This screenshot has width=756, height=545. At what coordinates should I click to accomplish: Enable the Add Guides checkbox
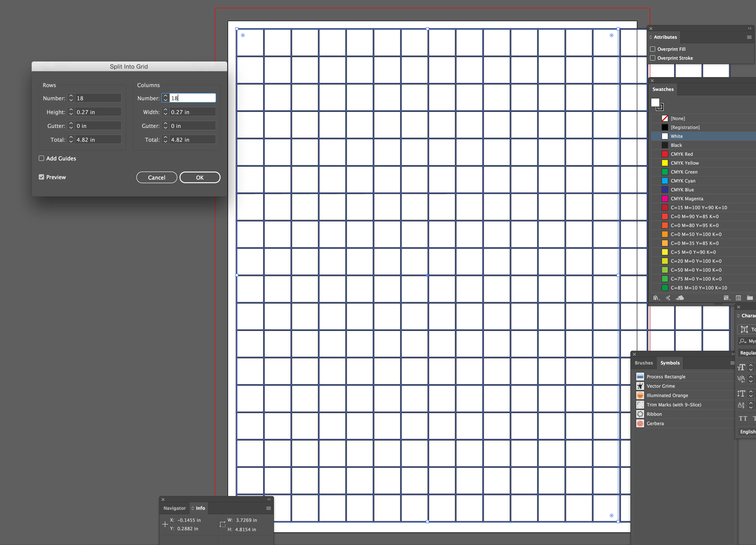(x=41, y=158)
